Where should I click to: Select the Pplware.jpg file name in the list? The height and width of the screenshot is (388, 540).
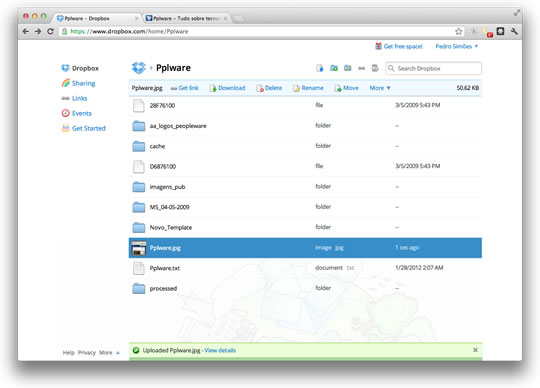(x=165, y=248)
